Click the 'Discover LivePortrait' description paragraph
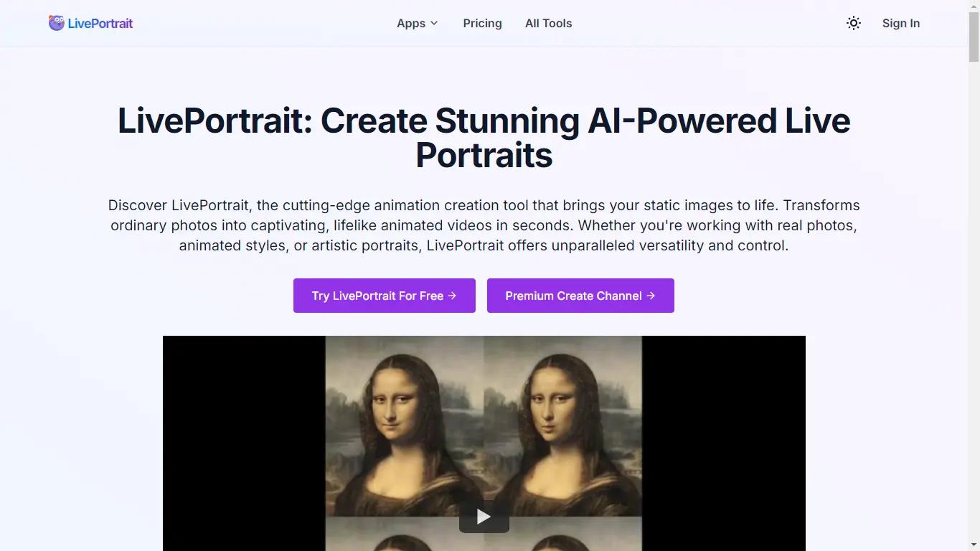 point(484,225)
